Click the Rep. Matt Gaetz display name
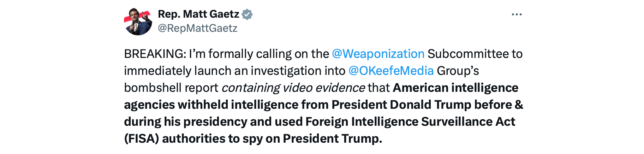644x154 pixels. 198,14
